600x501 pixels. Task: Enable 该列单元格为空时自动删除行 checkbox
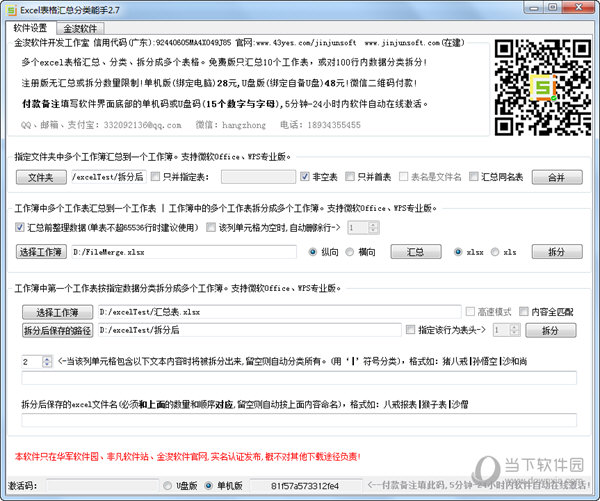tap(210, 227)
